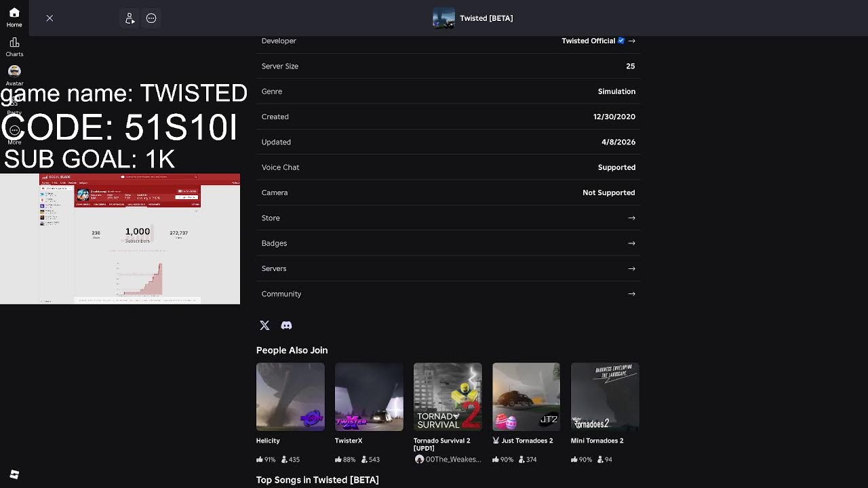Open the X social link icon
The height and width of the screenshot is (488, 868).
point(264,325)
